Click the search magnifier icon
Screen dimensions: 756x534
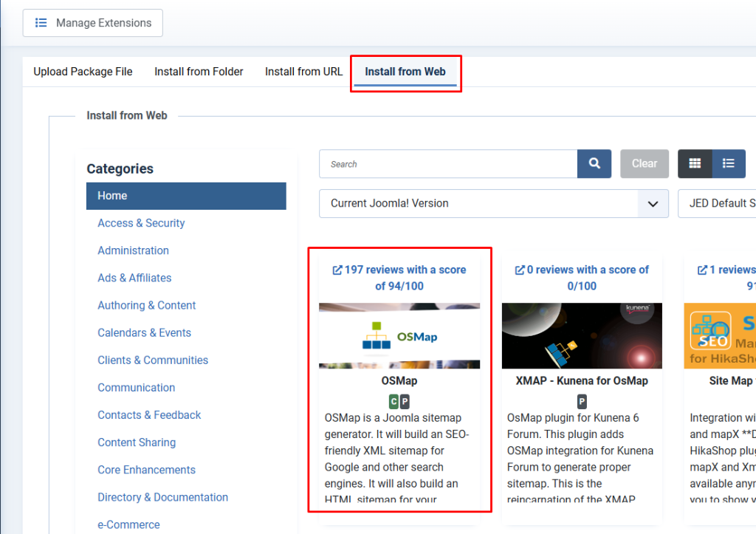594,163
